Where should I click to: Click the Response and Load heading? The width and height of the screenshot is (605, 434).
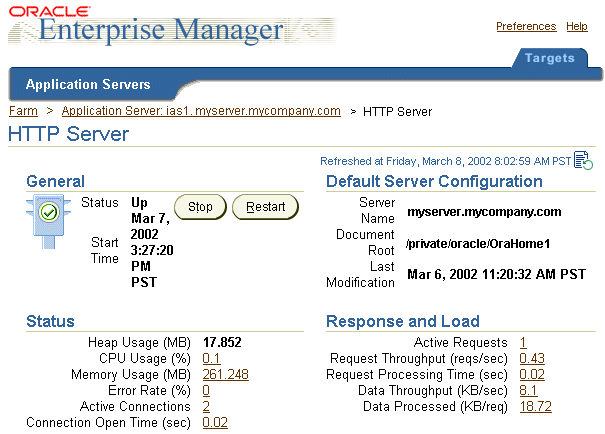pos(403,321)
